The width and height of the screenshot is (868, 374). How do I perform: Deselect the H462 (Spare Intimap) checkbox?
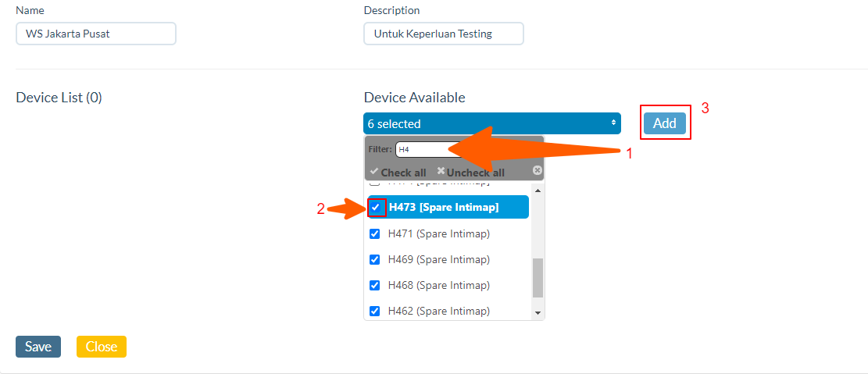point(375,311)
